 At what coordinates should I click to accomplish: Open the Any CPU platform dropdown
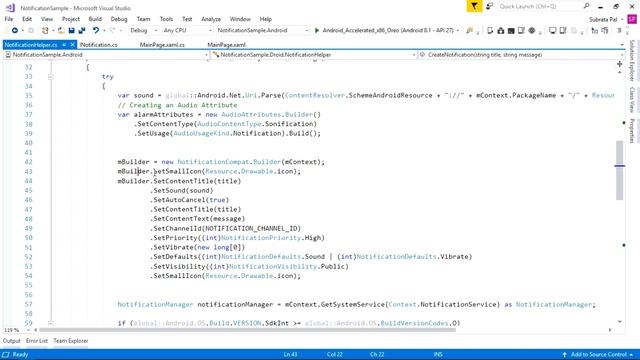(x=187, y=31)
